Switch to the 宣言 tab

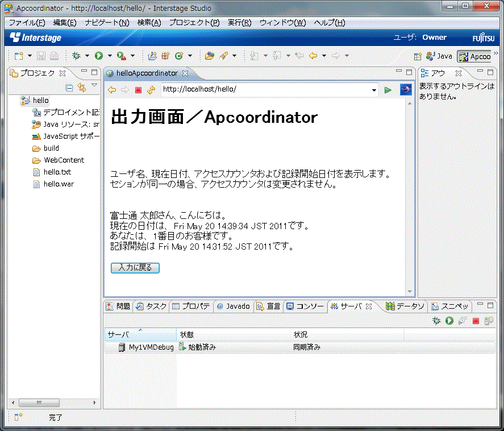click(268, 306)
